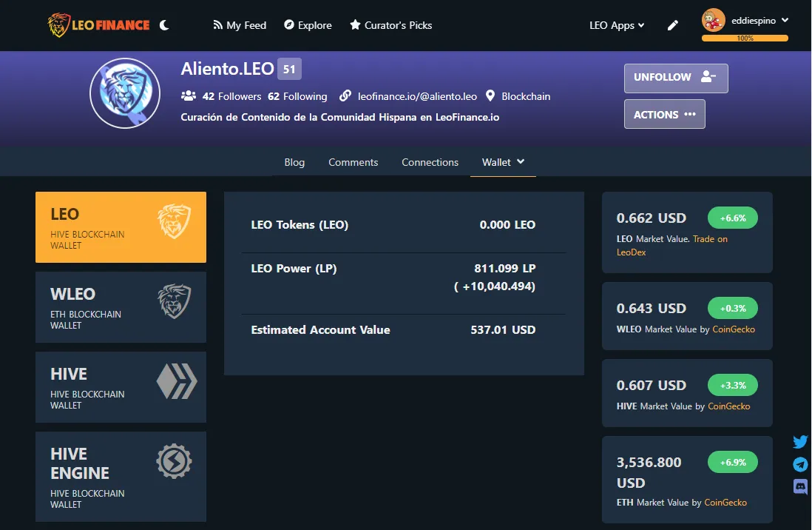The image size is (812, 530).
Task: Click the delegated ( +10,040.494) amount
Action: (495, 286)
